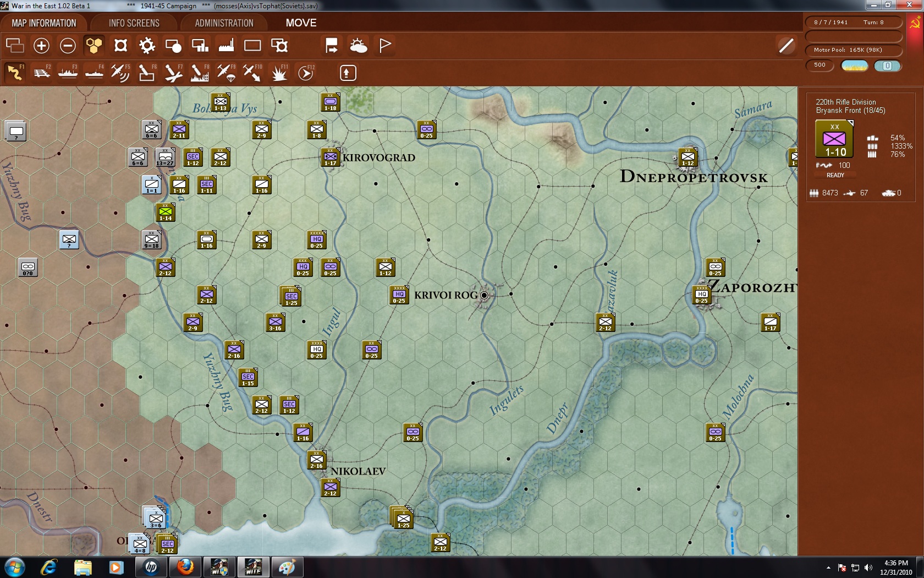Toggle the F1 movement path display
Viewport: 924px width, 578px height.
coord(15,72)
